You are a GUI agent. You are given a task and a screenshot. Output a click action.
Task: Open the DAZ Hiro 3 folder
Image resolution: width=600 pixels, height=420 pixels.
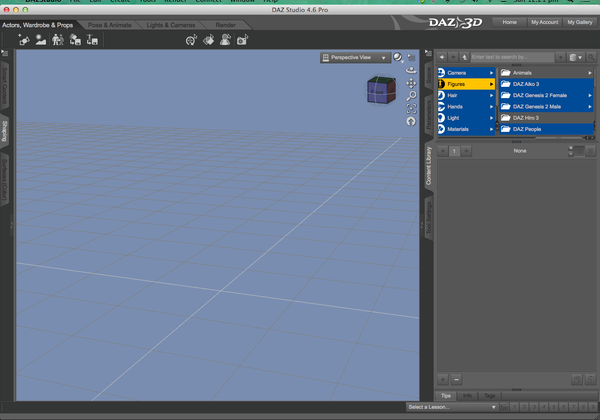point(546,118)
